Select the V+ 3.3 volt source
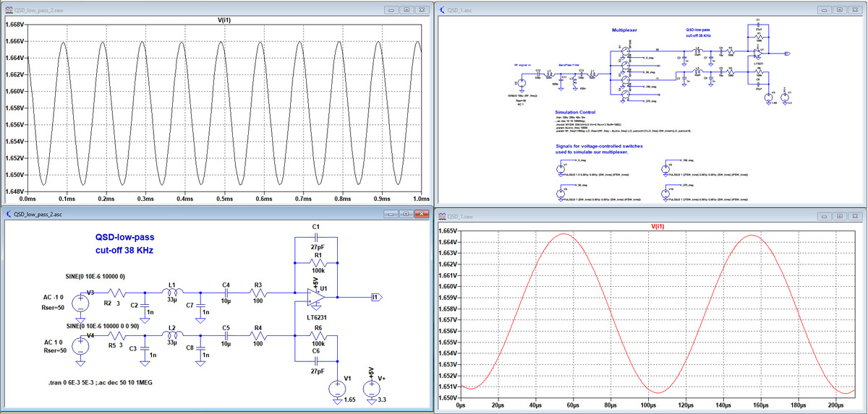This screenshot has height=414, width=868. (x=371, y=389)
